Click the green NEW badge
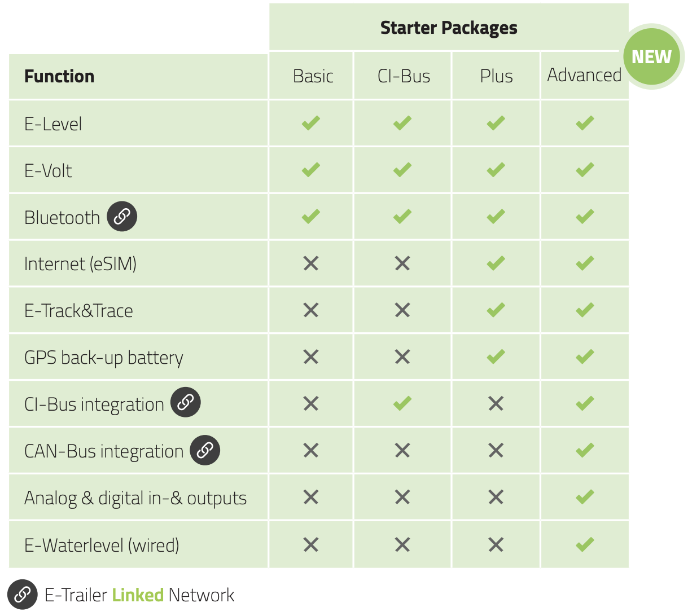This screenshot has height=616, width=692. pyautogui.click(x=652, y=56)
